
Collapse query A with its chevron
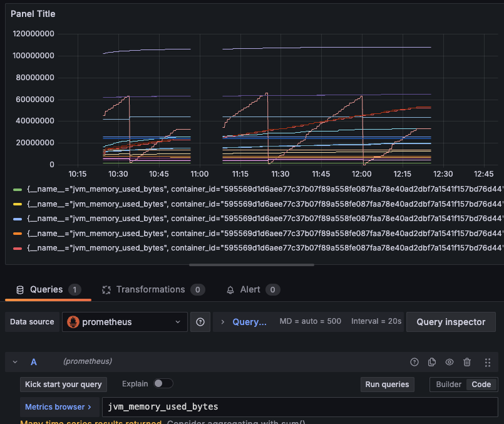[15, 361]
